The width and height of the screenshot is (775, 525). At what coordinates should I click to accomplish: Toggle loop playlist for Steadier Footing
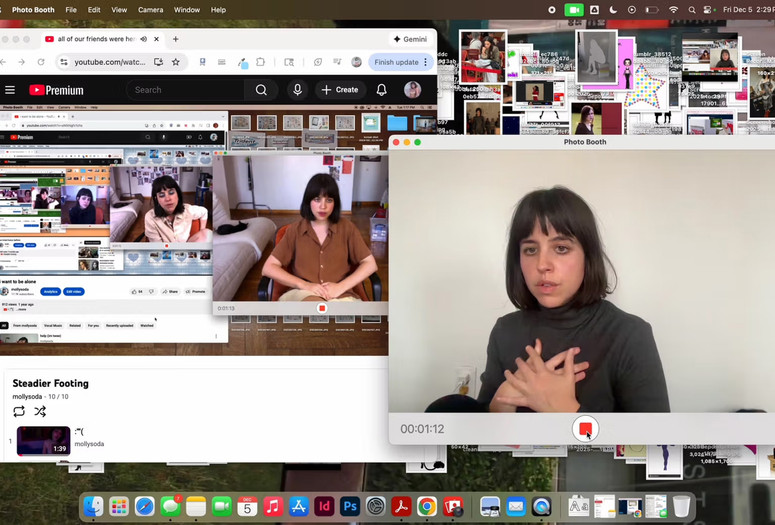[19, 411]
